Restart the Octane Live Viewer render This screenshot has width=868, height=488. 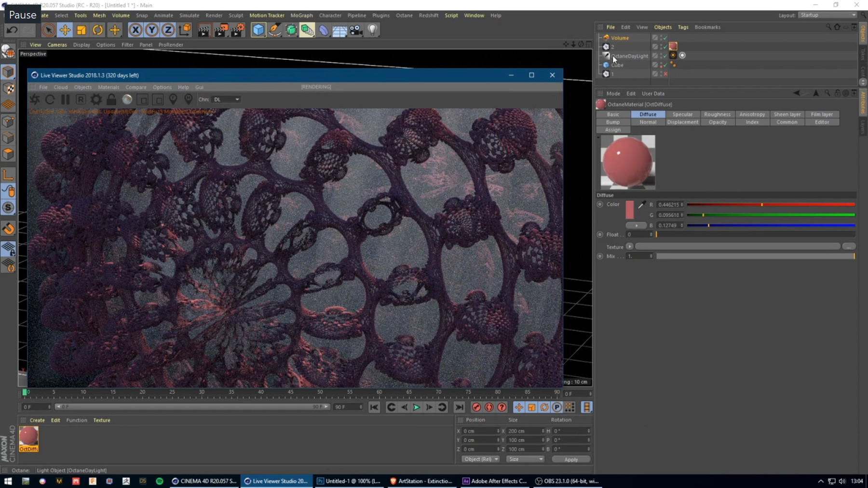(50, 99)
